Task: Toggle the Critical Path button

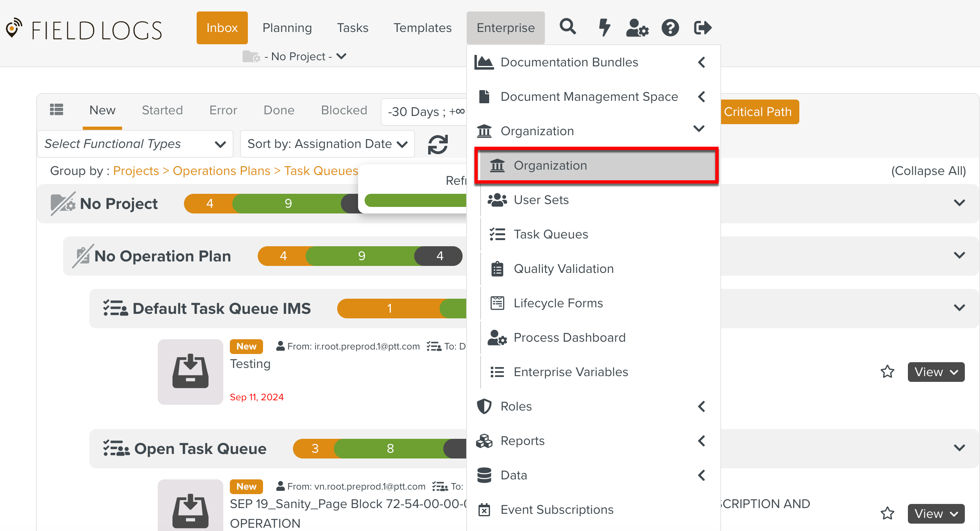Action: tap(758, 111)
